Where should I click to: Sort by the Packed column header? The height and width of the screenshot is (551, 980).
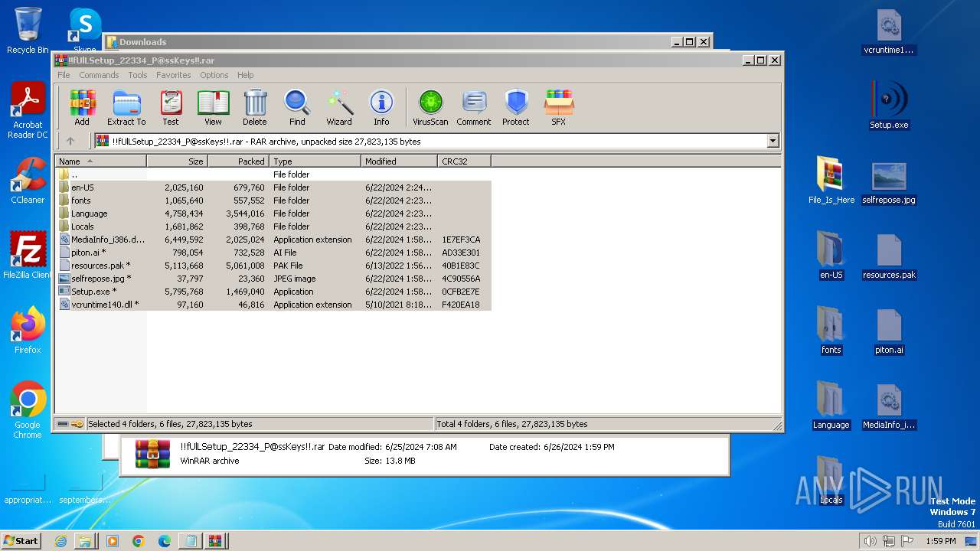[239, 161]
